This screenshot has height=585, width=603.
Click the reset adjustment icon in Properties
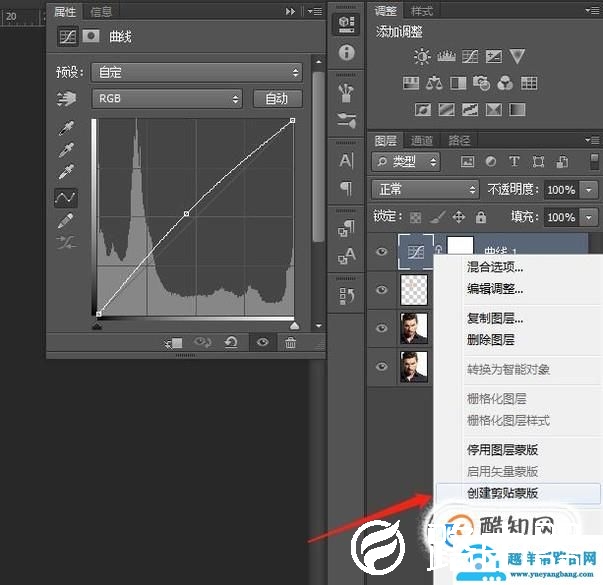(231, 343)
